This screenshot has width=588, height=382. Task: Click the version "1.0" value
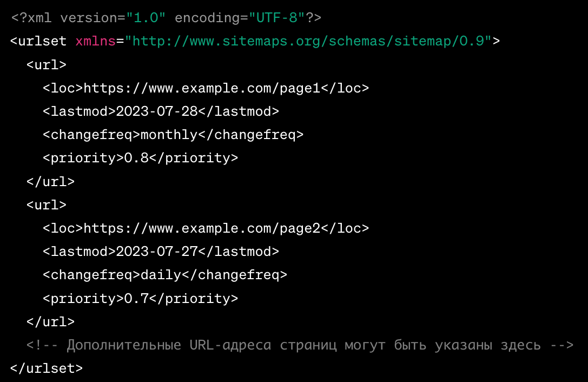pos(146,18)
